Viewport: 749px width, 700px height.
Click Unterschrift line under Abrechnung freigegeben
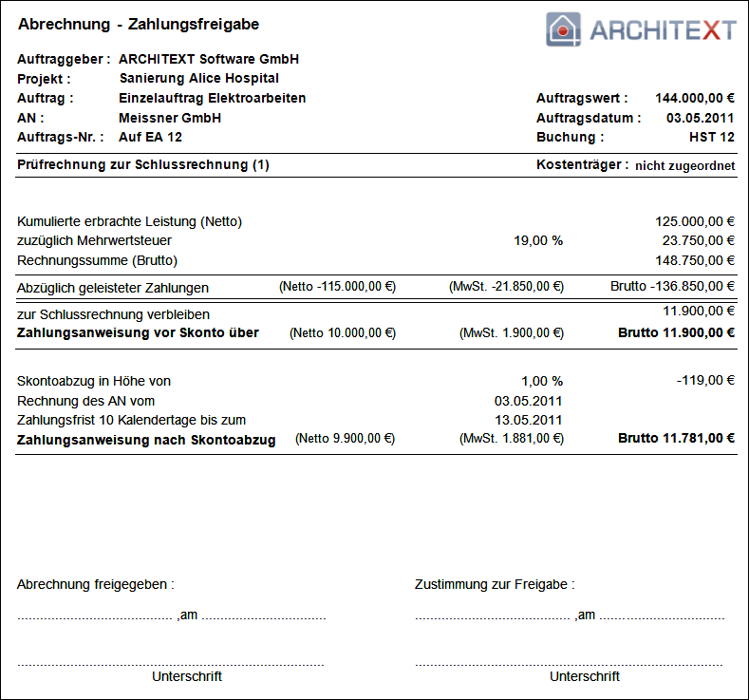tap(171, 665)
